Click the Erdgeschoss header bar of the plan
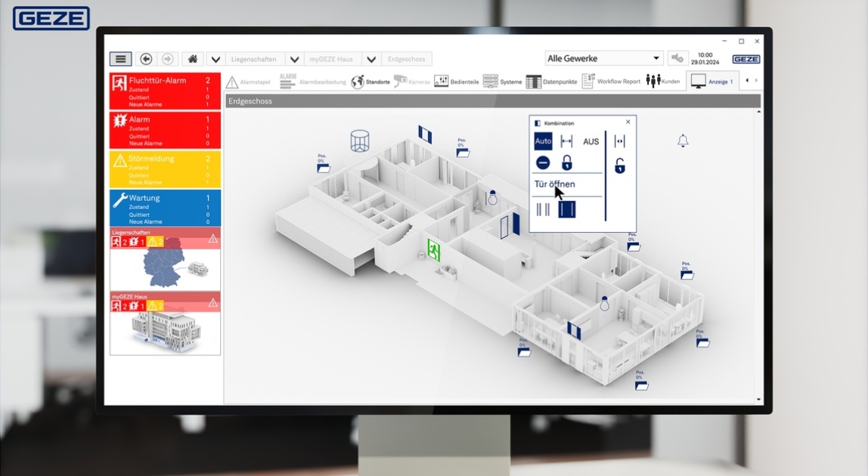Image resolution: width=868 pixels, height=476 pixels. click(493, 101)
